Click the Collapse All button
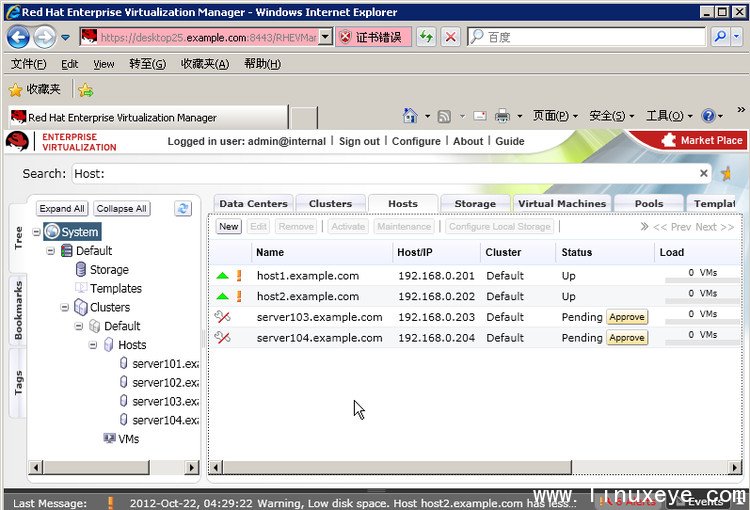750x510 pixels. tap(121, 209)
